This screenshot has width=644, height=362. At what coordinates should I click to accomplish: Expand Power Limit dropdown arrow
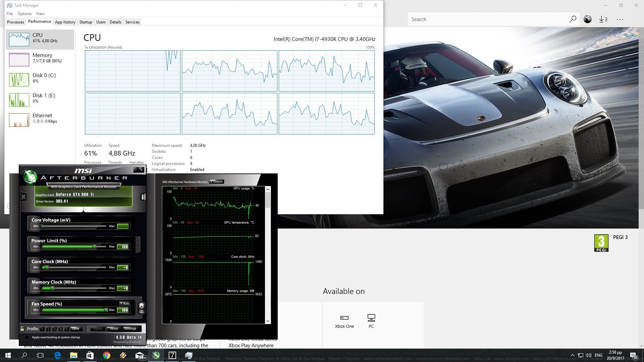point(138,245)
